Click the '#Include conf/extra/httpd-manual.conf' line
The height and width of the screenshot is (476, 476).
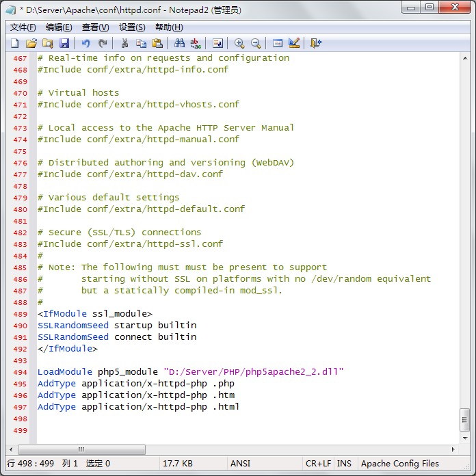tap(138, 140)
